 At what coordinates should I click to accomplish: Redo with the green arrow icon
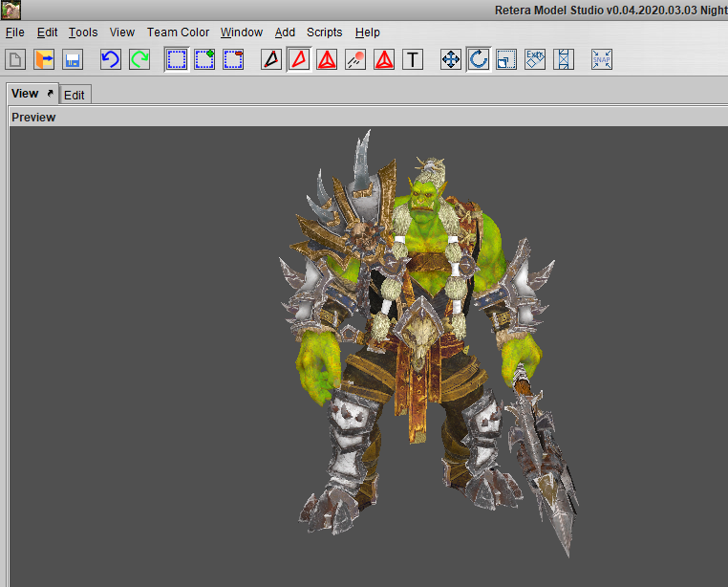pyautogui.click(x=139, y=59)
